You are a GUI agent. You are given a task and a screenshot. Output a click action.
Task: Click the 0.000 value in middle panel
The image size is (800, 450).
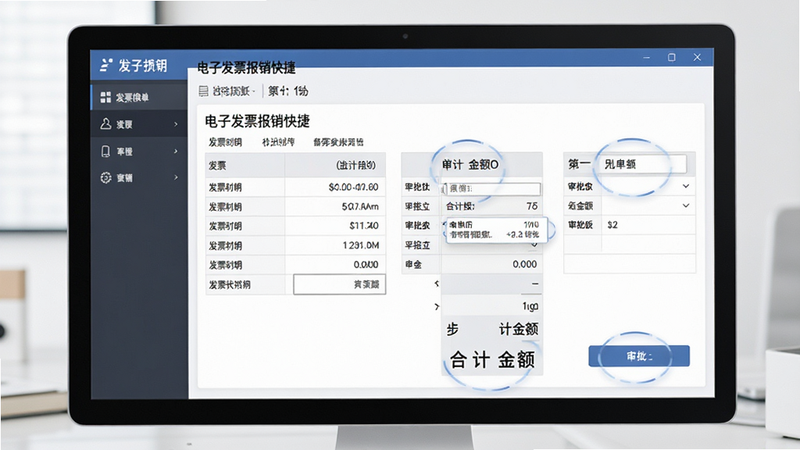pos(524,264)
